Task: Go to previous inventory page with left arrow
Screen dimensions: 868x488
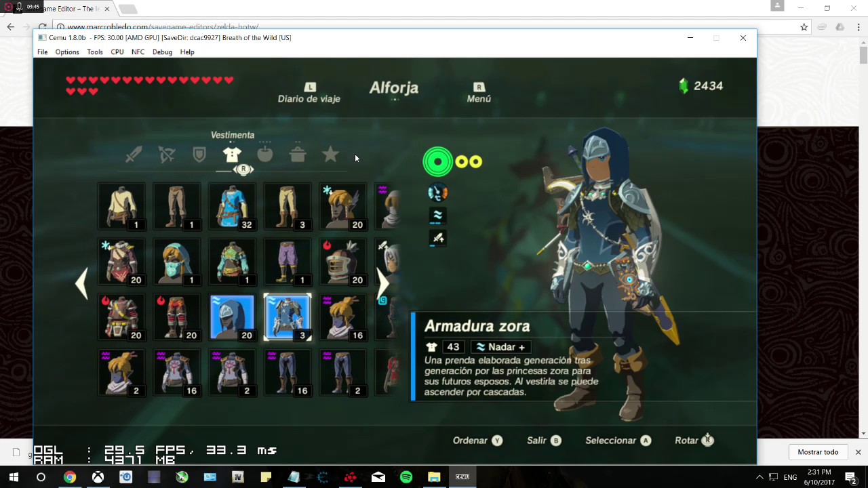Action: point(82,283)
